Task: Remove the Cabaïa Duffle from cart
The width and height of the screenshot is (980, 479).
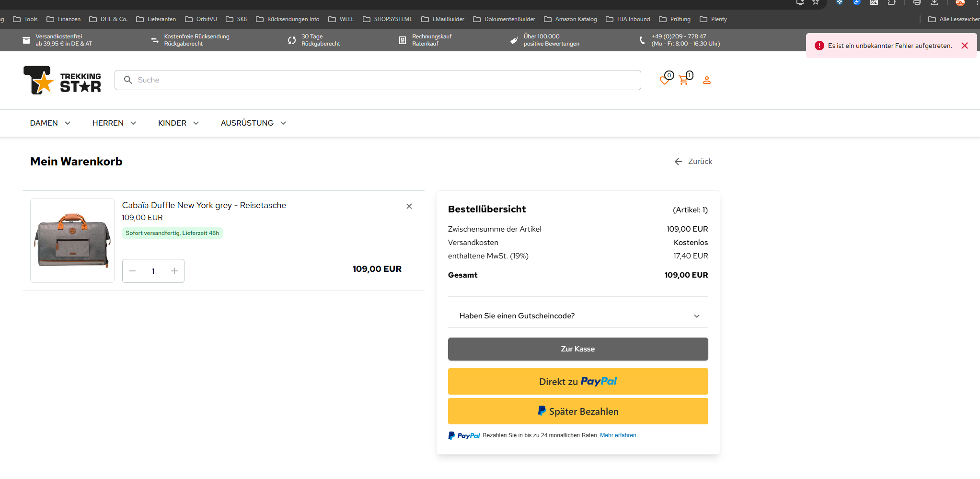Action: [409, 206]
